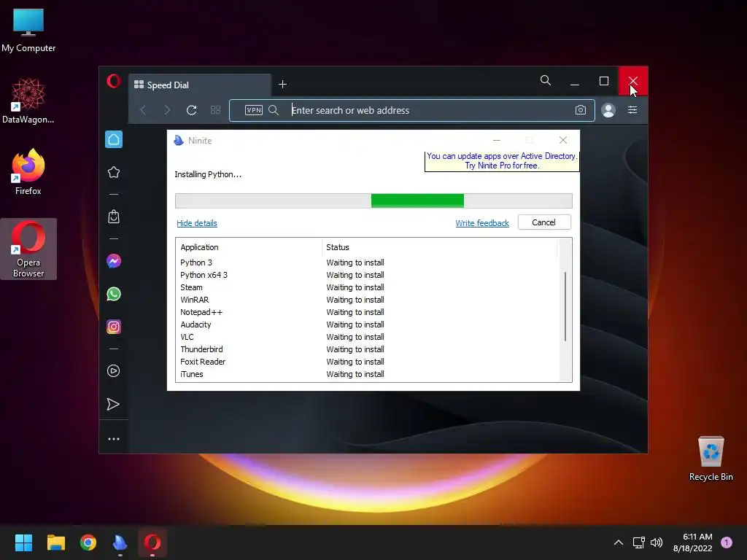Open Bookmarks star in sidebar
The width and height of the screenshot is (747, 560).
[x=114, y=172]
